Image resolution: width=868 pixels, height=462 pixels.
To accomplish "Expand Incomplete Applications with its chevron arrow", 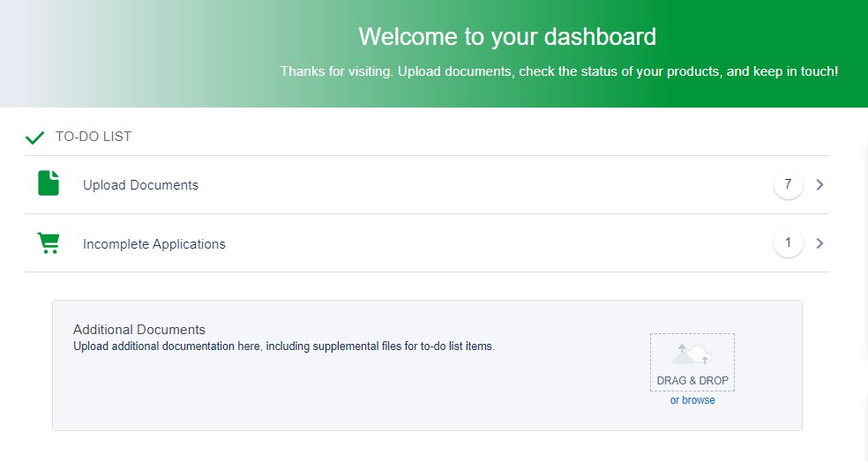I will click(x=819, y=243).
